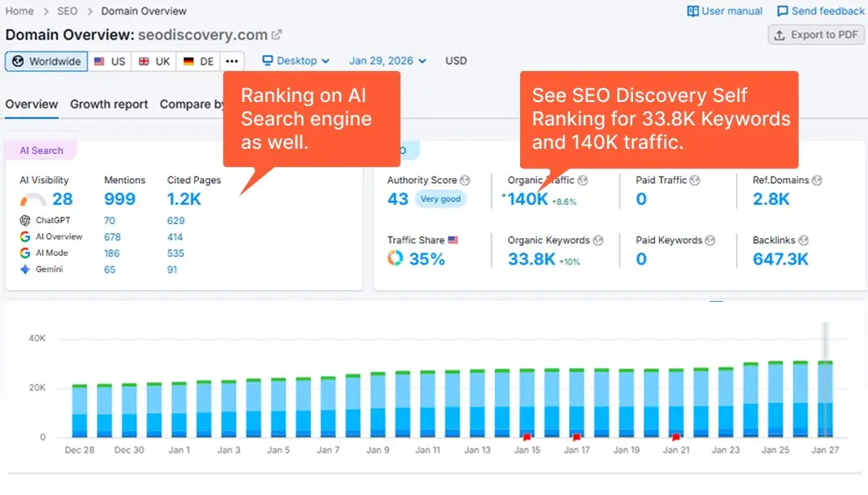Click the red flag marker at Jan 15

(527, 436)
